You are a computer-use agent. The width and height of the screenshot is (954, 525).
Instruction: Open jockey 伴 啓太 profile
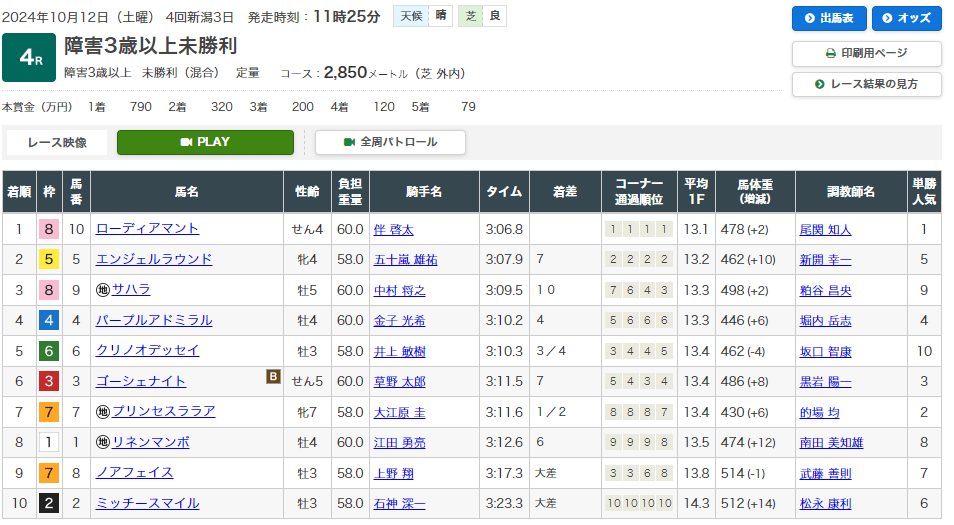393,230
